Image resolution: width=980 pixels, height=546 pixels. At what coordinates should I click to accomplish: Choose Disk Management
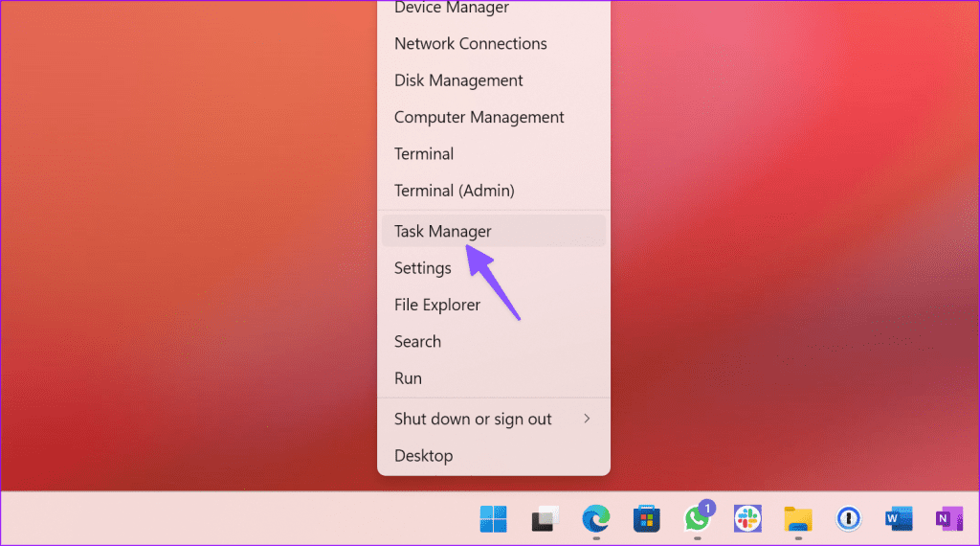pyautogui.click(x=493, y=80)
